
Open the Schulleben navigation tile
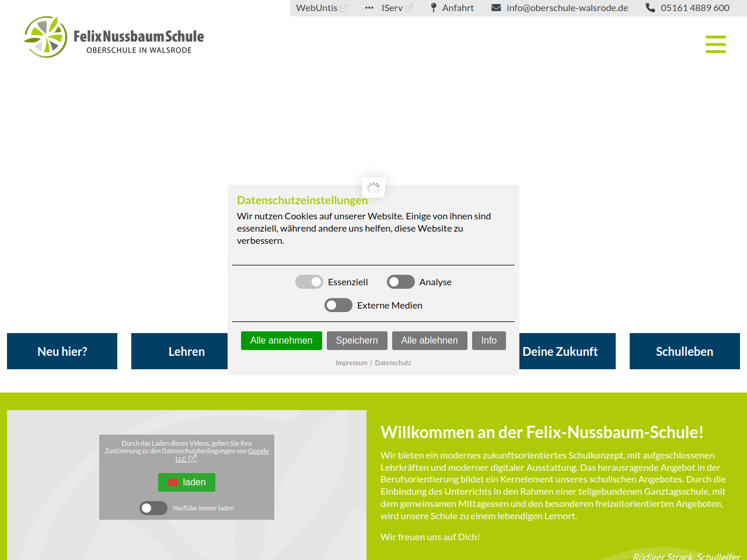pos(684,351)
